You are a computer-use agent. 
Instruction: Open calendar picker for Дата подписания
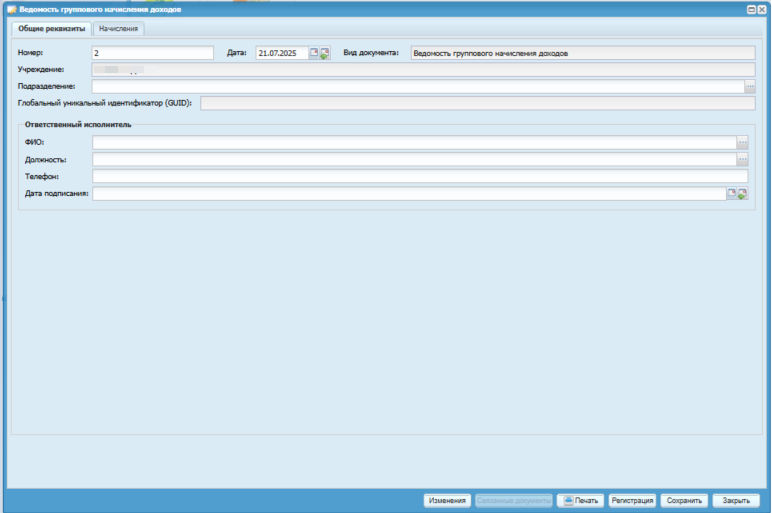pos(731,194)
